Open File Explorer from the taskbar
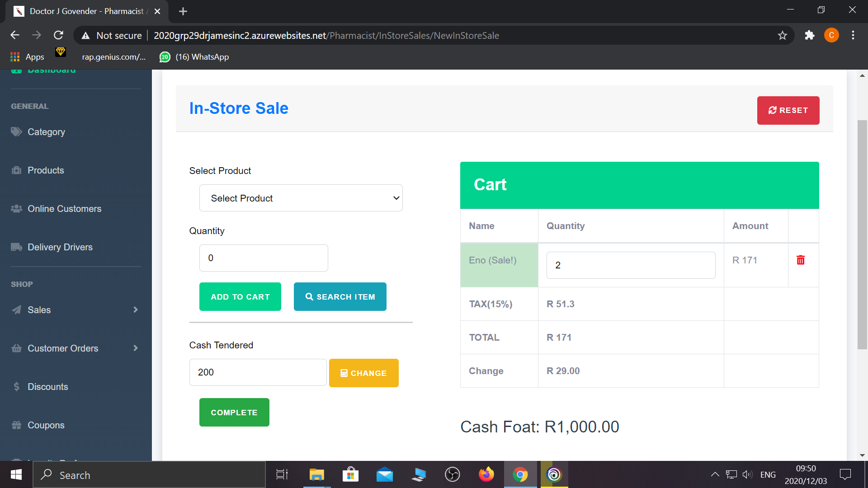868x488 pixels. coord(316,475)
